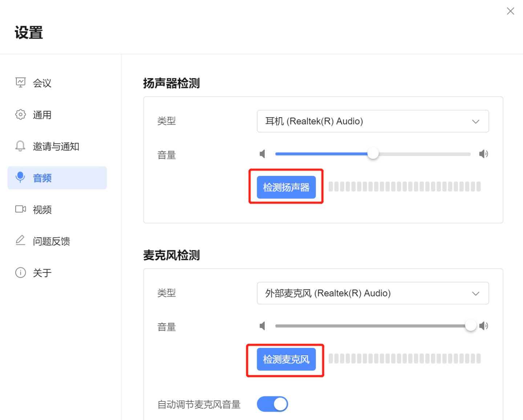Disable automatic microphone volume adjustment

(x=272, y=404)
